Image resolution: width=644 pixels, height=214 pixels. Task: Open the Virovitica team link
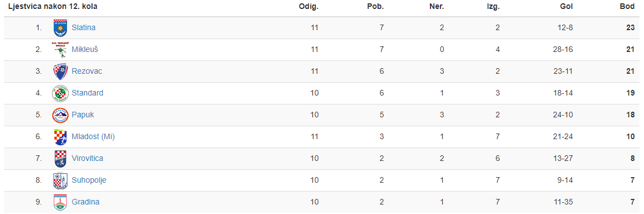click(88, 159)
